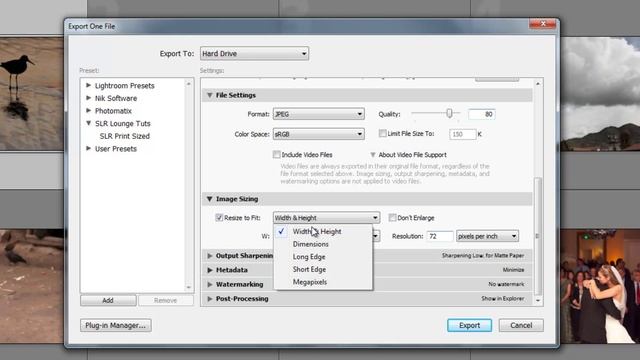Collapse the File Settings section

(209, 95)
